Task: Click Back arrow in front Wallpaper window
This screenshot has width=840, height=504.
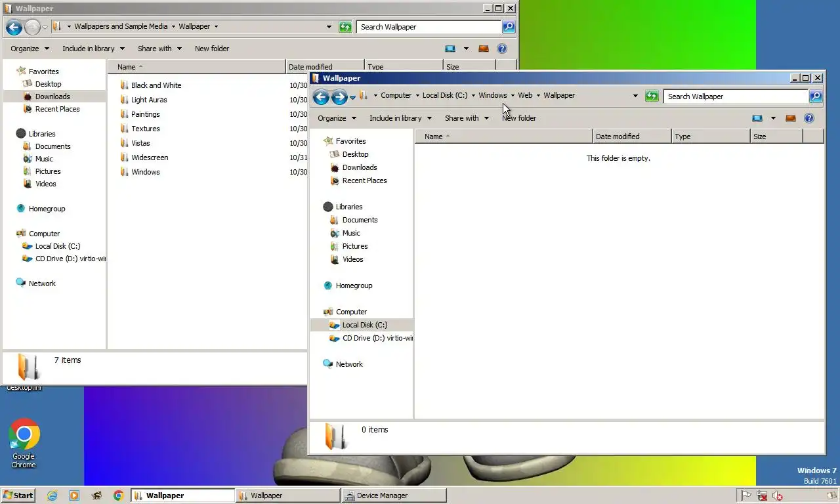Action: [321, 97]
